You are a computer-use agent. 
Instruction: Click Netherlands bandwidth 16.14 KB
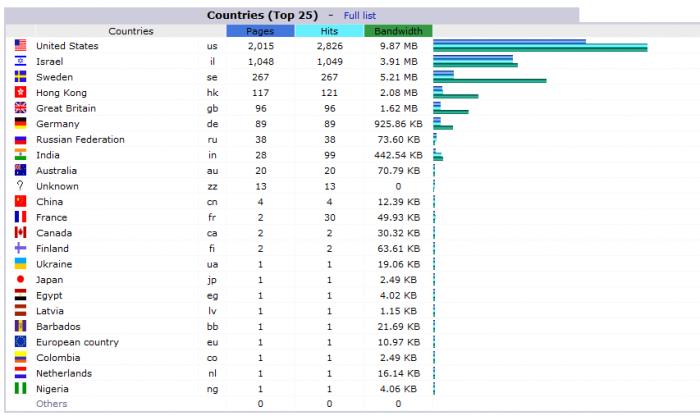click(398, 374)
